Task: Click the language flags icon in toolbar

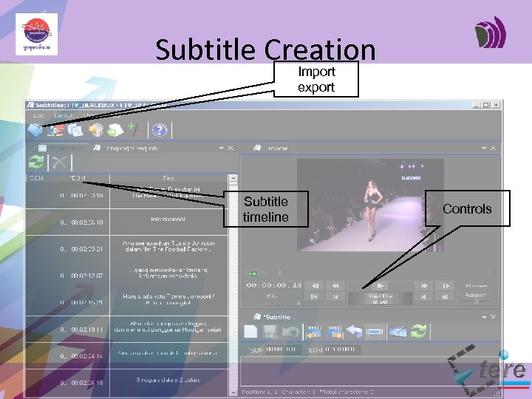Action: [x=55, y=130]
